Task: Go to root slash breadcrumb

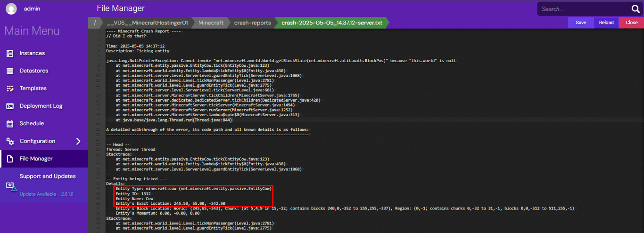Action: 95,23
